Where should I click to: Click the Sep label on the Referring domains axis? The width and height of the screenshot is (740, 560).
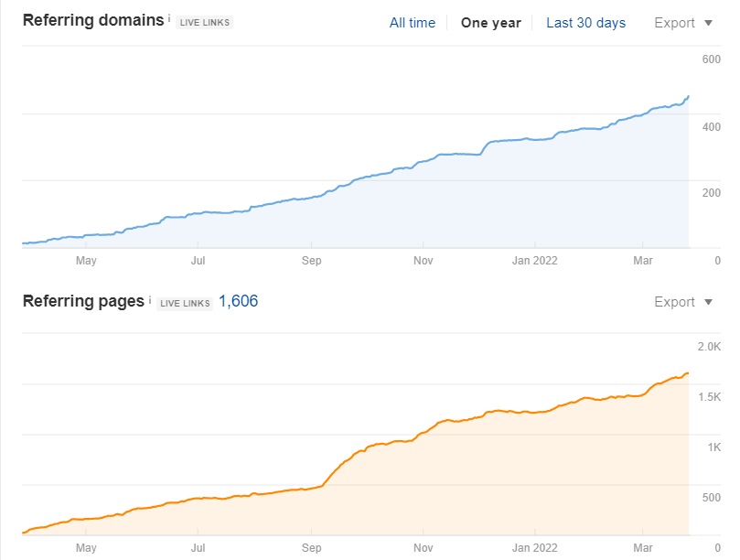(312, 261)
